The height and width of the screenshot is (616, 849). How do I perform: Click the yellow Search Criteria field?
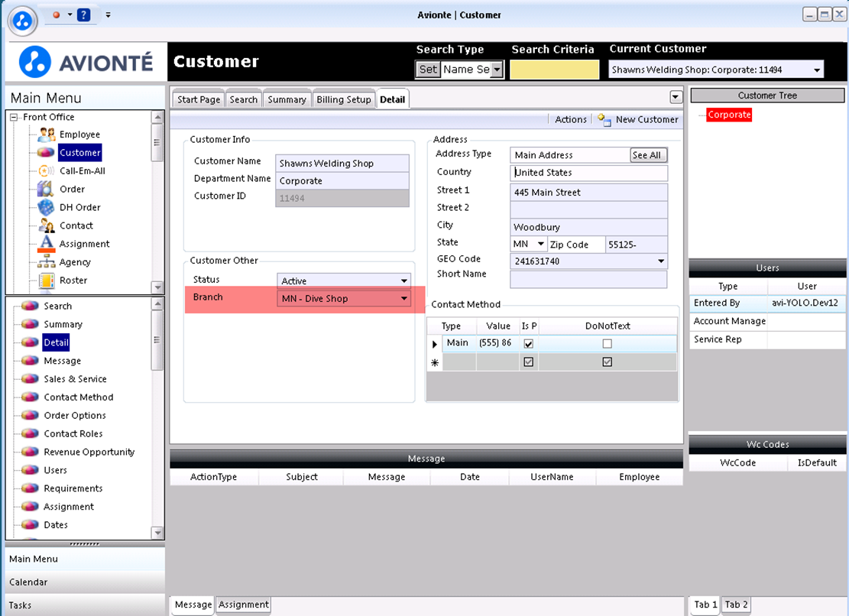coord(555,70)
